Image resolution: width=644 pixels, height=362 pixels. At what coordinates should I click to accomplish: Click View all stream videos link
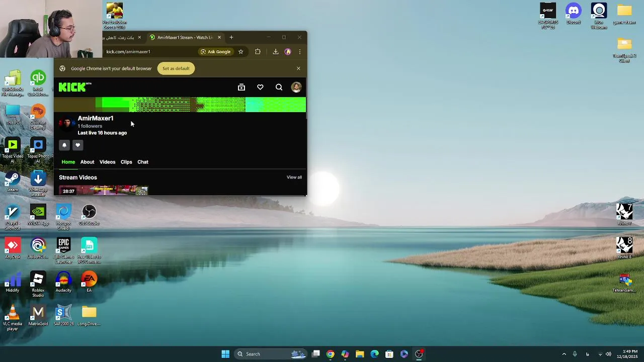294,177
